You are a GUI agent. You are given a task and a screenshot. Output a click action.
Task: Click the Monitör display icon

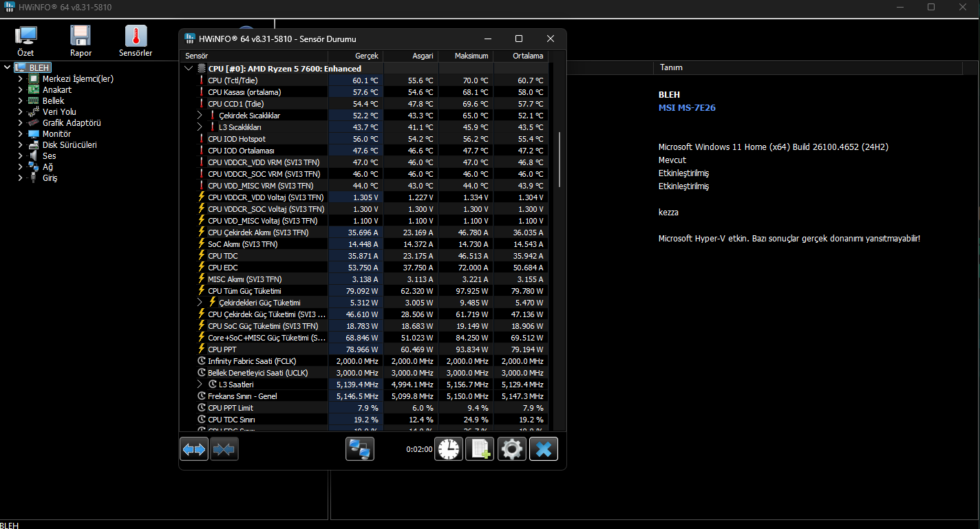pyautogui.click(x=33, y=133)
